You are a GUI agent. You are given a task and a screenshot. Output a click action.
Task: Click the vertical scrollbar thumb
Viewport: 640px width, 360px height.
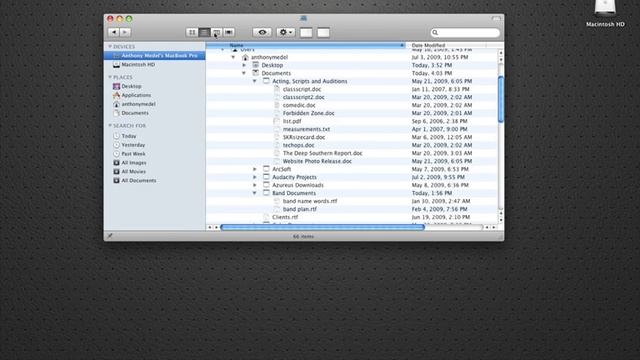click(x=501, y=99)
